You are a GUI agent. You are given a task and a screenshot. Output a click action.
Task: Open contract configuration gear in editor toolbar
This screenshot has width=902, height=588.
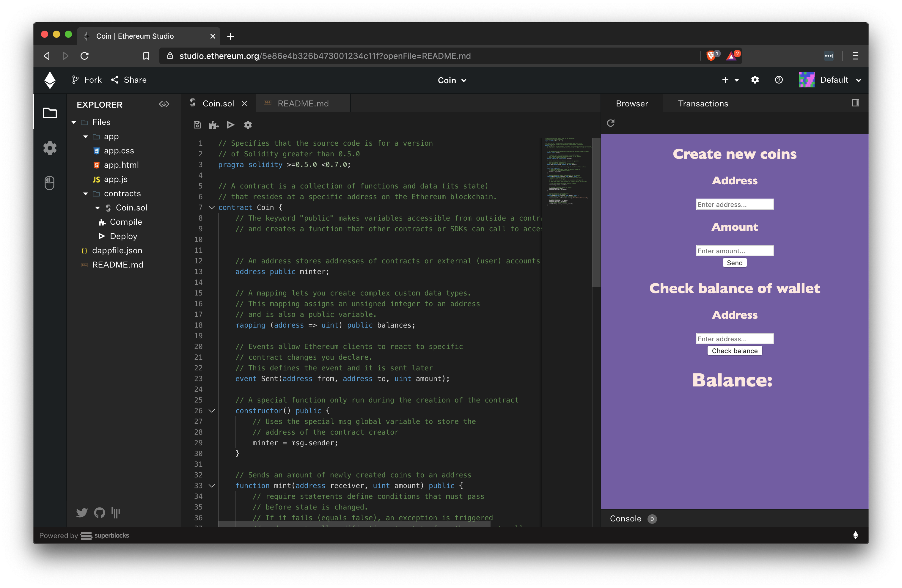[x=248, y=125]
